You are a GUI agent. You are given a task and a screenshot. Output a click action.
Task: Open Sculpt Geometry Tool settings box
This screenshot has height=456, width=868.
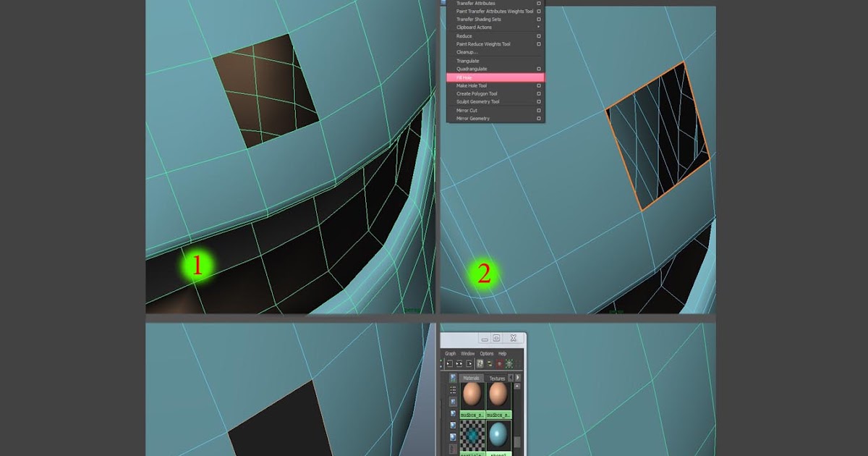click(x=538, y=101)
